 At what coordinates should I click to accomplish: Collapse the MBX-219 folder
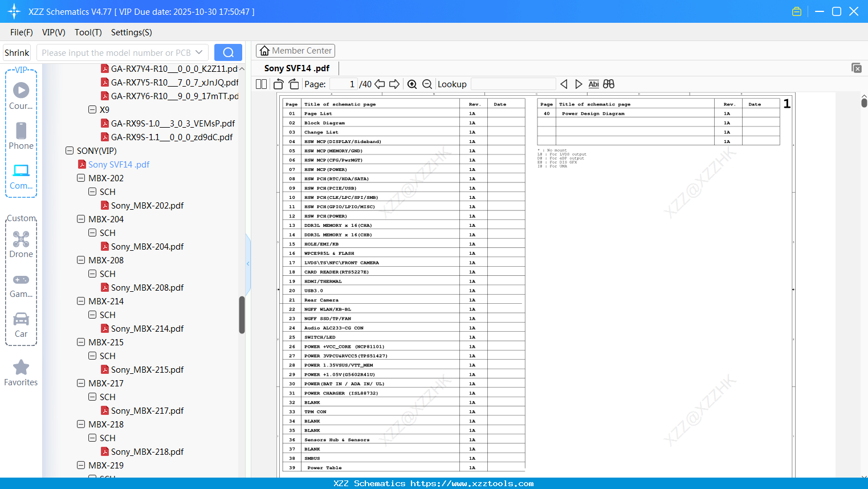(x=81, y=465)
